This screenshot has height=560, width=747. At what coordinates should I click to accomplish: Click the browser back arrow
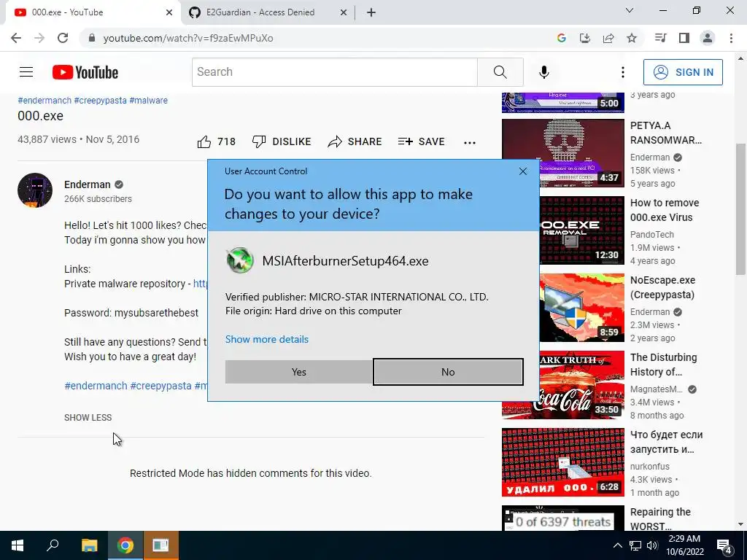[16, 38]
